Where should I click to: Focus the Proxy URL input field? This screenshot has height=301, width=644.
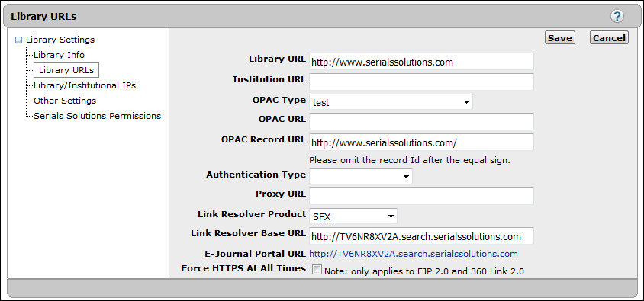(421, 196)
